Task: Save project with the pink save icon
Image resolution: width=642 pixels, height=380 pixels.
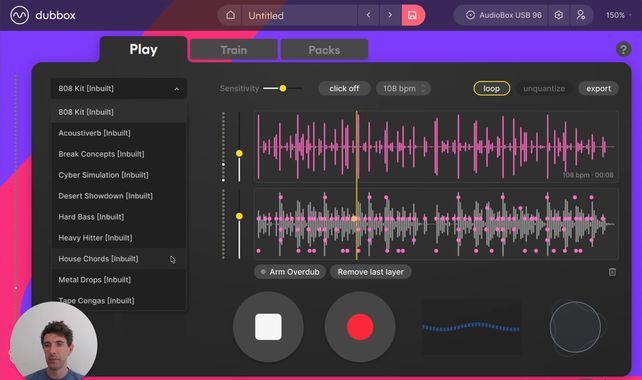Action: coord(413,15)
